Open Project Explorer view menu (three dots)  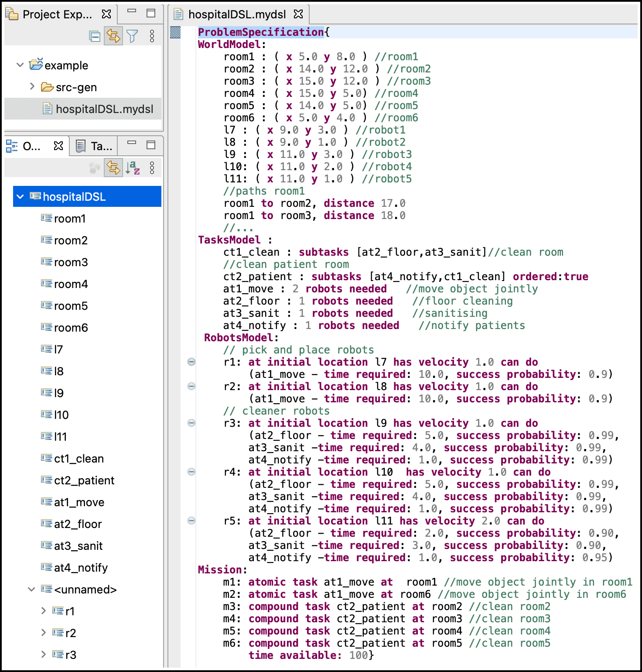coord(152,36)
